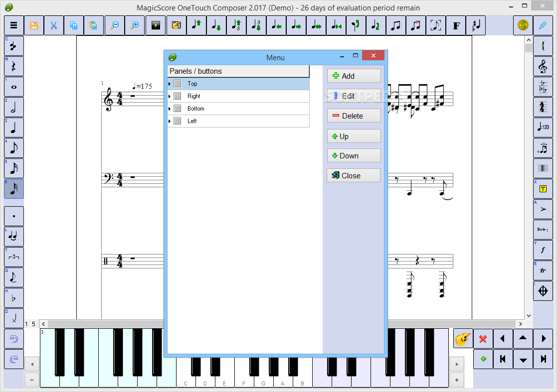Click the green left arrow icon

coord(483,359)
